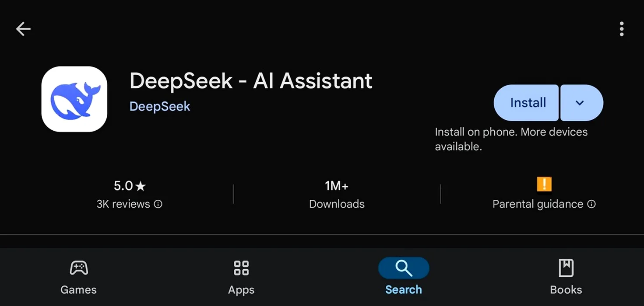Open the three-dot overflow menu
The image size is (644, 306).
coord(621,29)
